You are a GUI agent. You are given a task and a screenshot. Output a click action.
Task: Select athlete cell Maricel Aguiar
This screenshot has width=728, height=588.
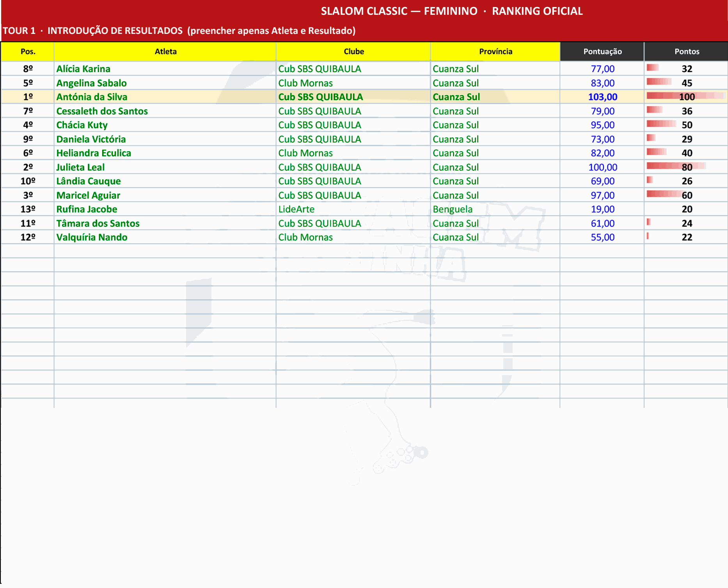[x=165, y=195]
